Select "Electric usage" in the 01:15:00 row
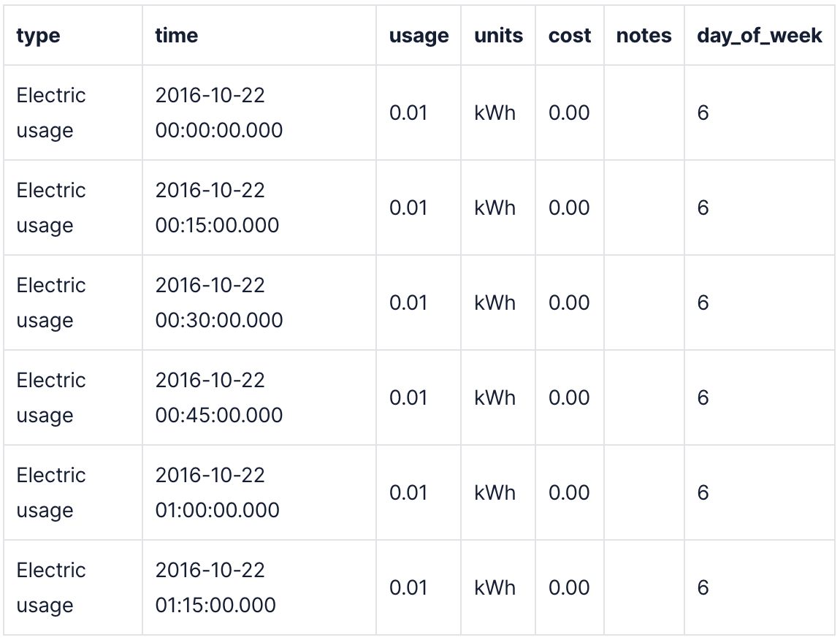Image resolution: width=840 pixels, height=640 pixels. pyautogui.click(x=51, y=587)
